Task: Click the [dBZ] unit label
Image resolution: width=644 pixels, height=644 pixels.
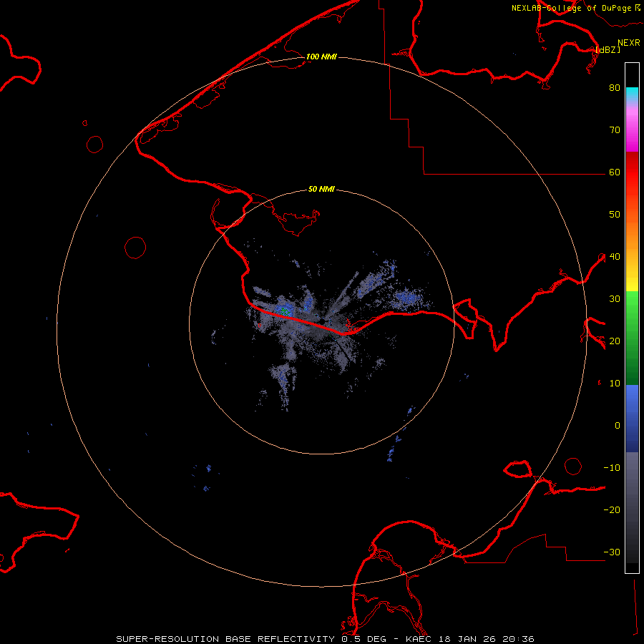Action: pyautogui.click(x=608, y=49)
